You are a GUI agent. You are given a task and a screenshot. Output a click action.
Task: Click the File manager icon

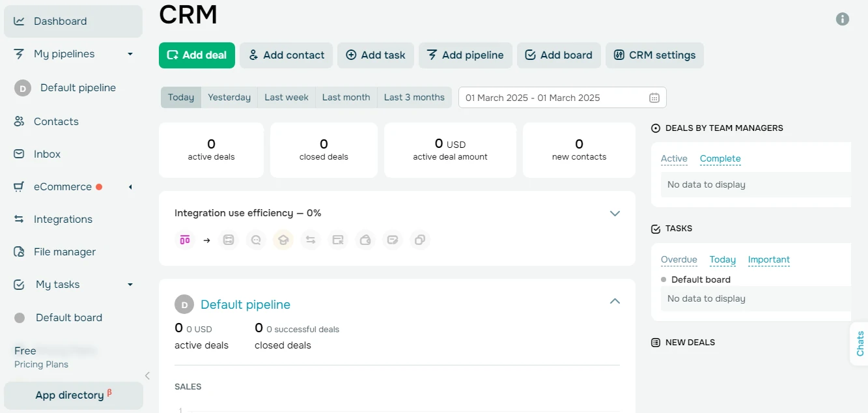[20, 252]
